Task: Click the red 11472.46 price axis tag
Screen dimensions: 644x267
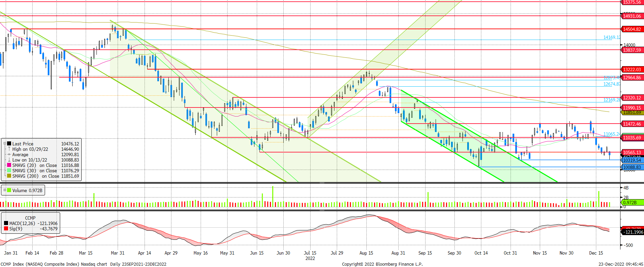Action: click(x=632, y=124)
